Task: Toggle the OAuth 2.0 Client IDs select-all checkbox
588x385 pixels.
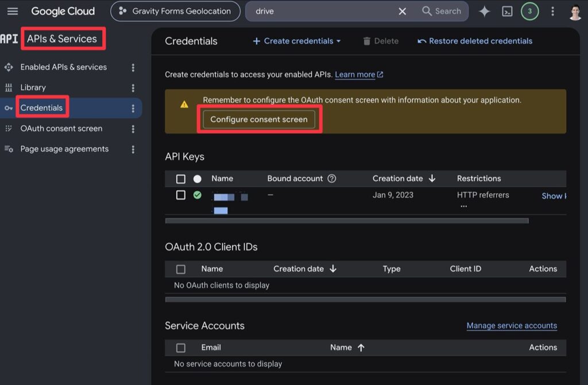Action: point(181,269)
